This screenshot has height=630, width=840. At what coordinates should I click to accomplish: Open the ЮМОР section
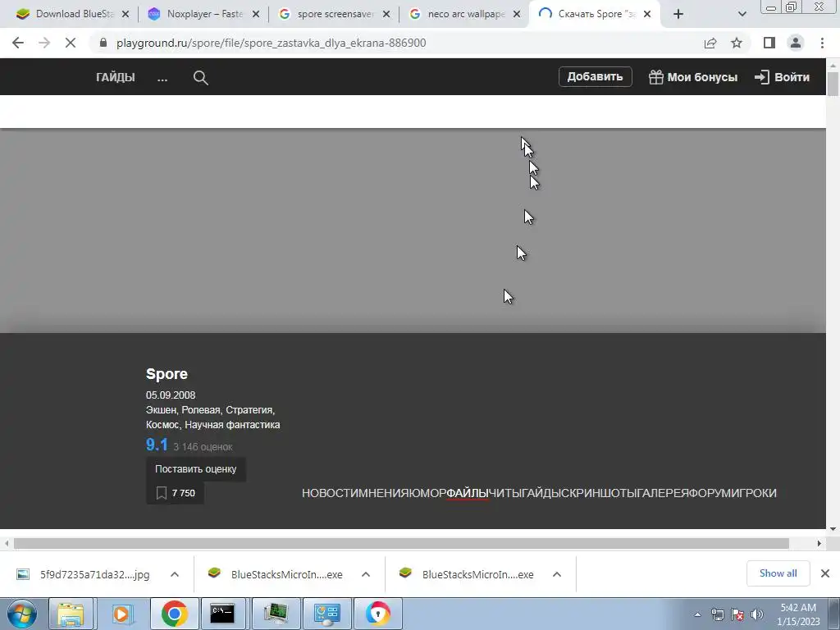[428, 493]
